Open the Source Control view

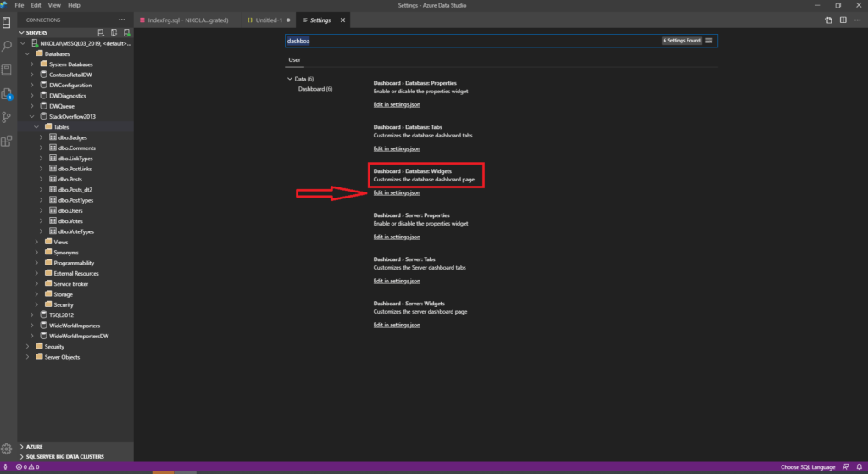tap(7, 117)
